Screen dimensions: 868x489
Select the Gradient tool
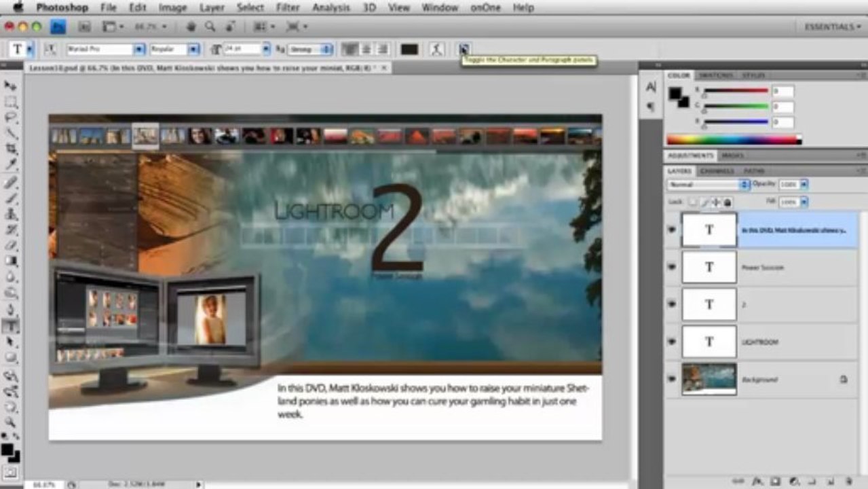pyautogui.click(x=11, y=261)
